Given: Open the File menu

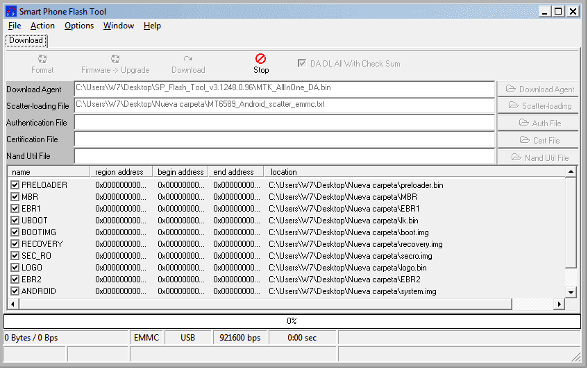Looking at the screenshot, I should pos(15,26).
